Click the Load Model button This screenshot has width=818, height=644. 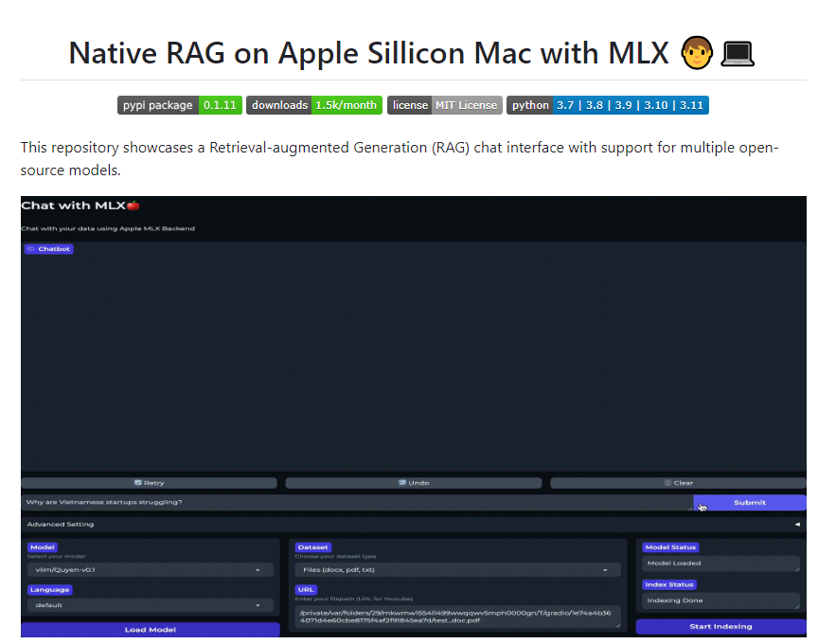point(151,630)
